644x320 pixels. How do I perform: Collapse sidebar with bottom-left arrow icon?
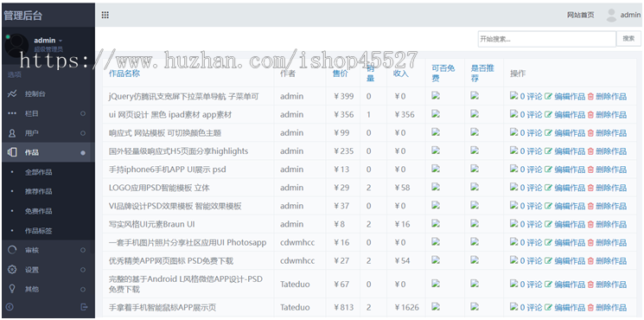tap(10, 307)
